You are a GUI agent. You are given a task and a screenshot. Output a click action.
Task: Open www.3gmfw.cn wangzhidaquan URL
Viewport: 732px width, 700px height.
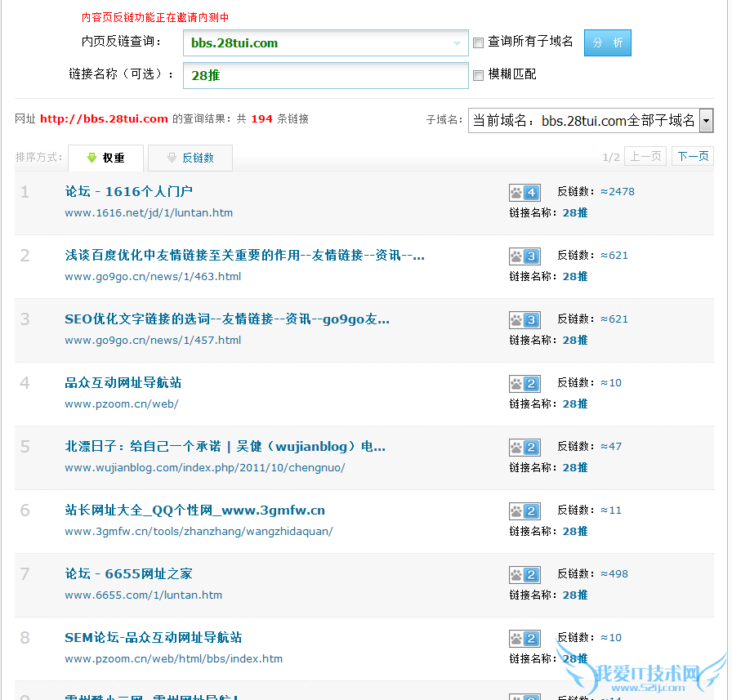click(199, 532)
